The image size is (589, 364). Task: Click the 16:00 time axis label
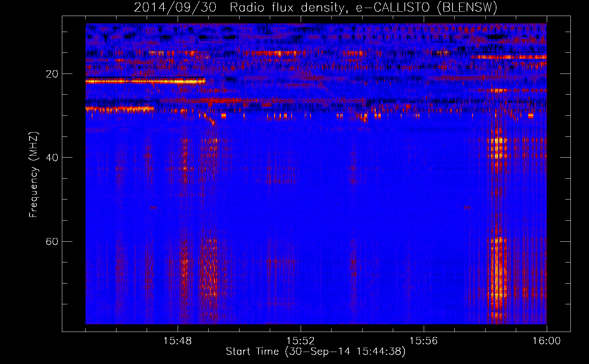click(546, 341)
